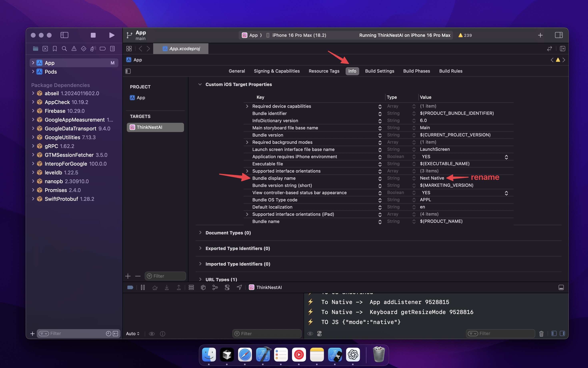Click the Debug Memory Graph icon
This screenshot has height=368, width=588.
(215, 287)
